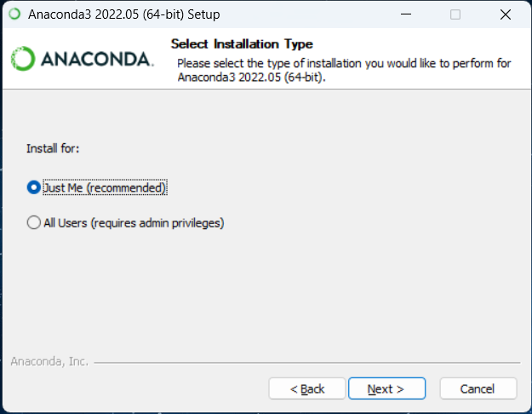Proceed by pressing the Next button

click(385, 388)
